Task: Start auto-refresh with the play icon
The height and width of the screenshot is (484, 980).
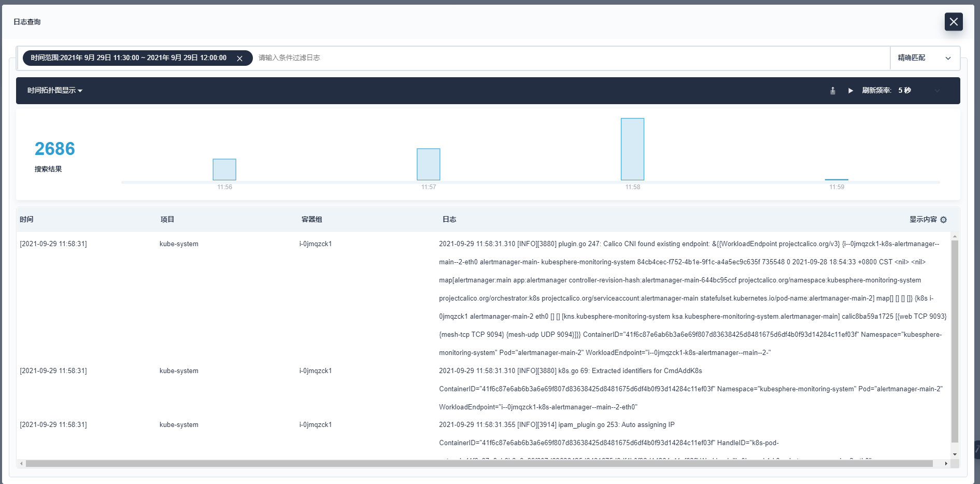Action: (850, 91)
